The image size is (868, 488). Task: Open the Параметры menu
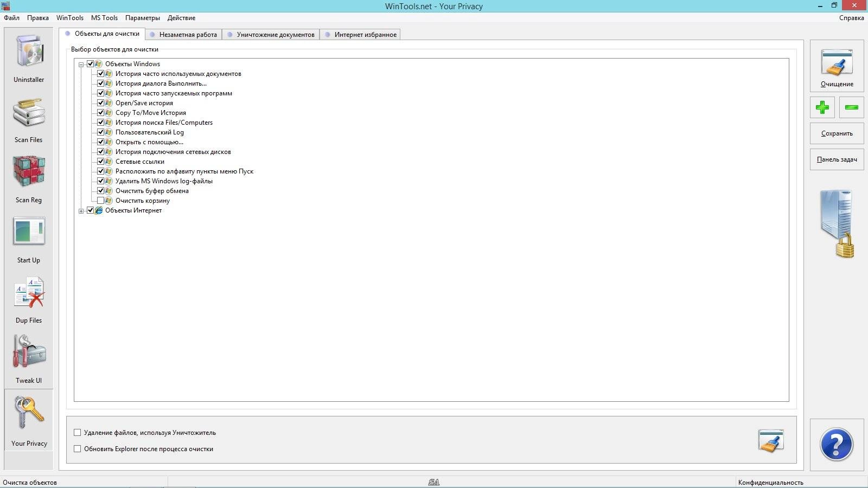pos(143,18)
